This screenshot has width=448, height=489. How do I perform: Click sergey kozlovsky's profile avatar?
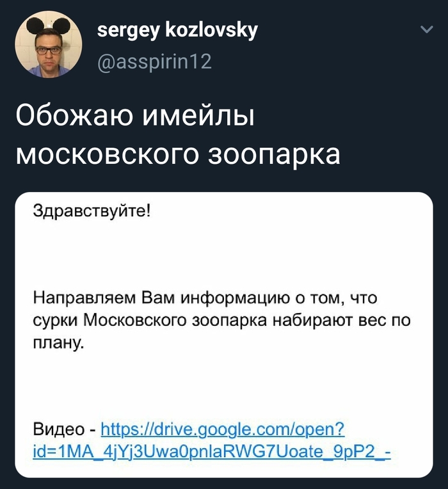(x=49, y=45)
